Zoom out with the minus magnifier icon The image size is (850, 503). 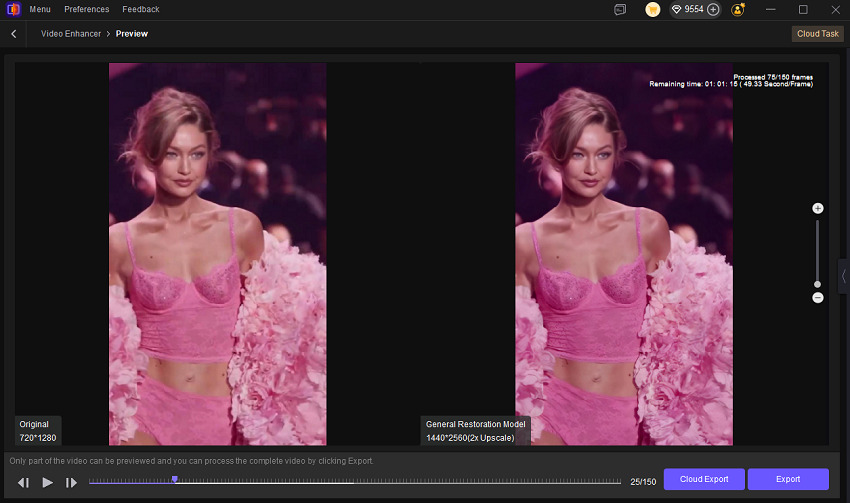pyautogui.click(x=817, y=298)
